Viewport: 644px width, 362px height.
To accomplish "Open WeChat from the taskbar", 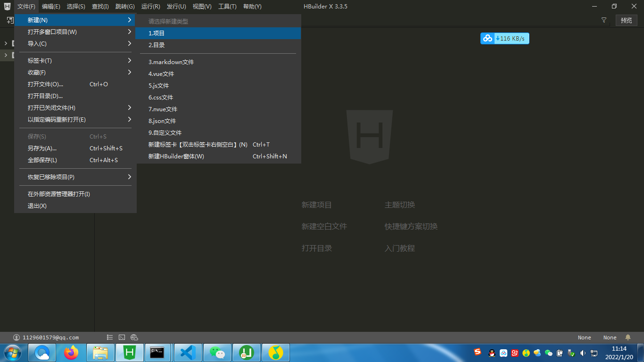I will point(217,353).
